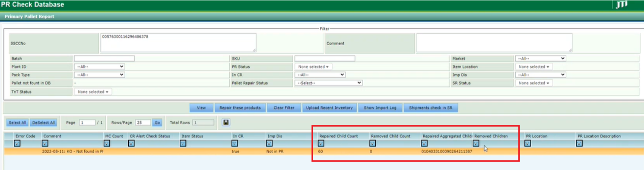The image size is (644, 170).
Task: Sort by Repaired Child Count header
Action: [x=338, y=136]
